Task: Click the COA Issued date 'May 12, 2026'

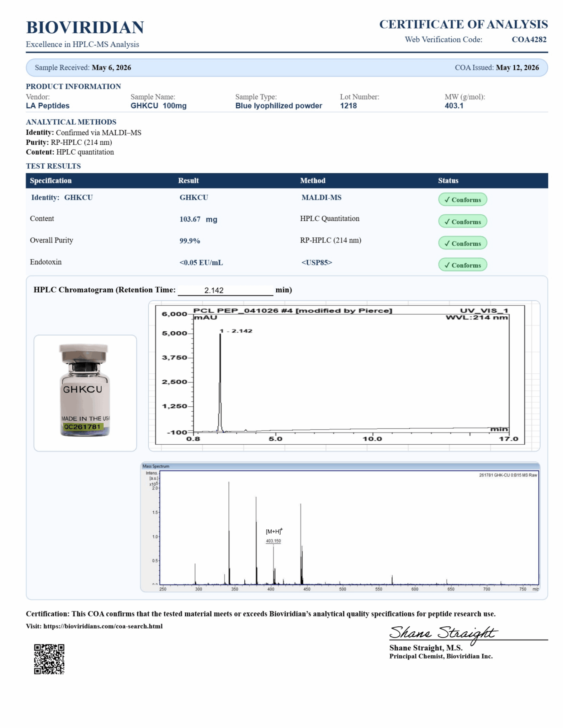Action: pyautogui.click(x=517, y=68)
